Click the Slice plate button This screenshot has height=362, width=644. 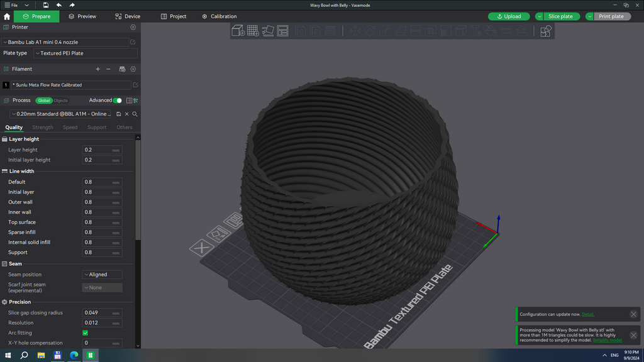pyautogui.click(x=560, y=16)
